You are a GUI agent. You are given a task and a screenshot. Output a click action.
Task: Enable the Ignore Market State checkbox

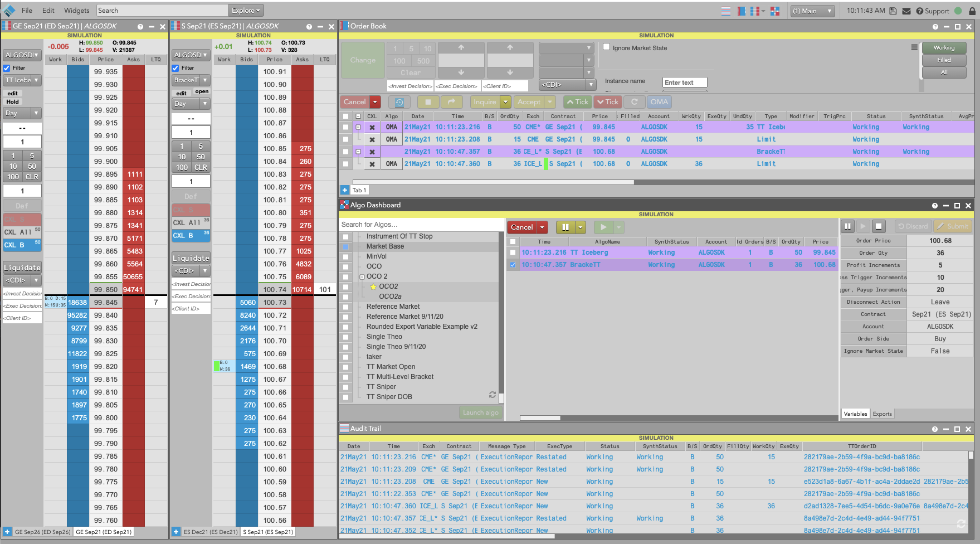tap(607, 47)
